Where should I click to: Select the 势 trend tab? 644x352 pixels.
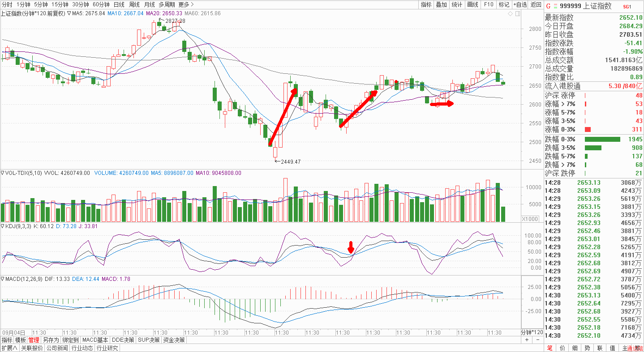587,348
